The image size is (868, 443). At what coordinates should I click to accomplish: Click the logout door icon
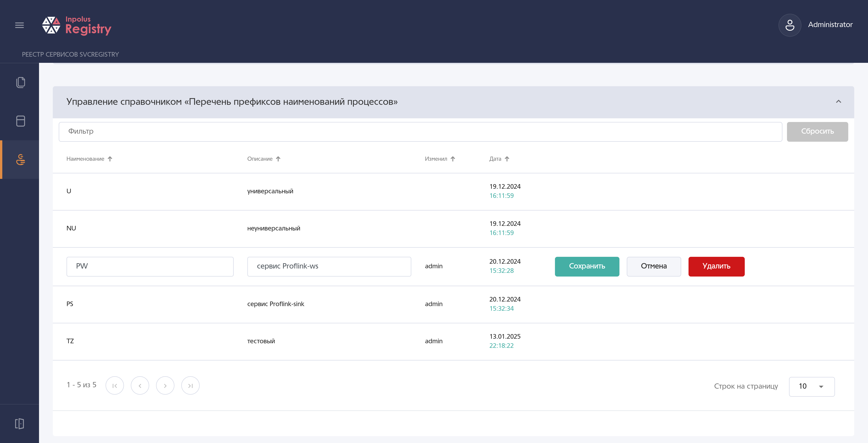pyautogui.click(x=20, y=424)
